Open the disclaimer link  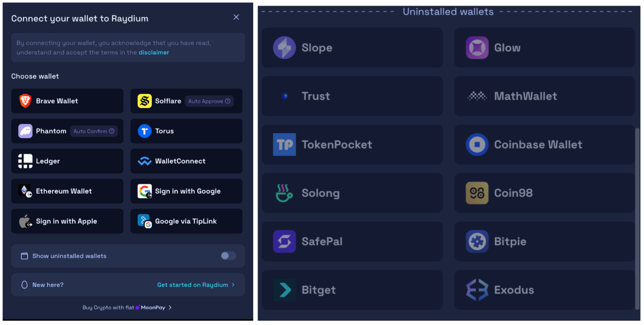154,52
